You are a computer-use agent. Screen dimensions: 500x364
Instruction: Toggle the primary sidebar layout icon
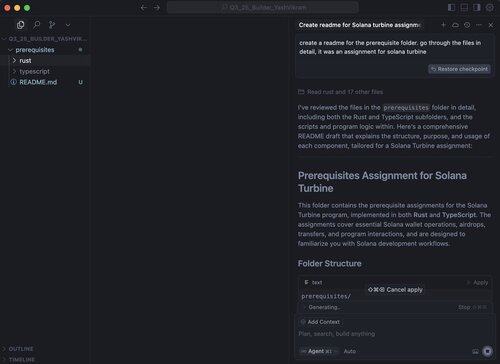tap(451, 7)
